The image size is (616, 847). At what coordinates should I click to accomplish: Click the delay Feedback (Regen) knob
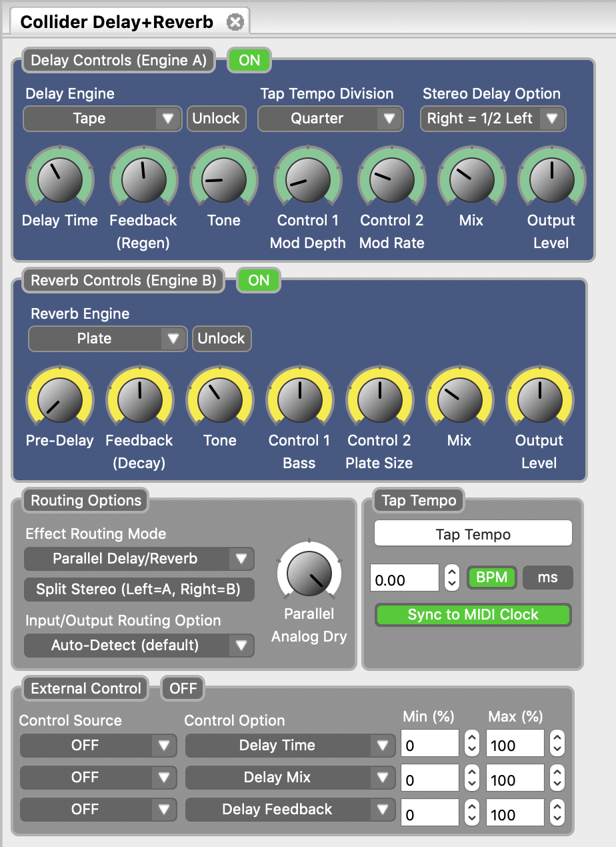tap(143, 180)
